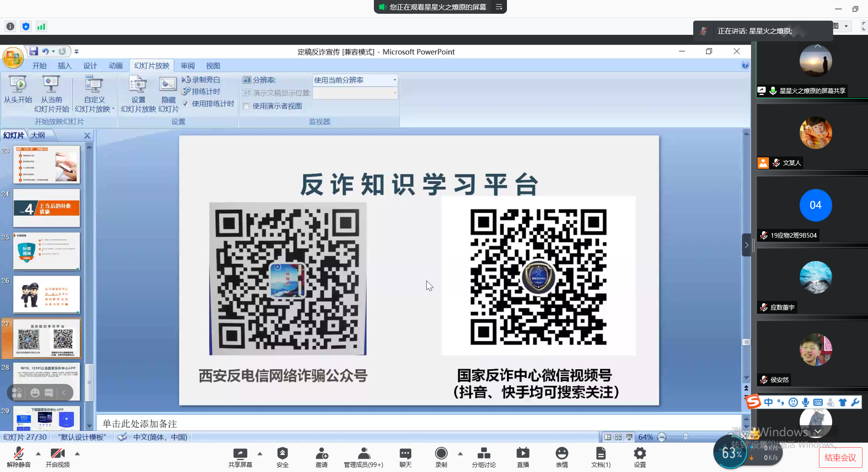Switch to the 大纲 outline tab
This screenshot has height=472, width=868.
point(38,135)
